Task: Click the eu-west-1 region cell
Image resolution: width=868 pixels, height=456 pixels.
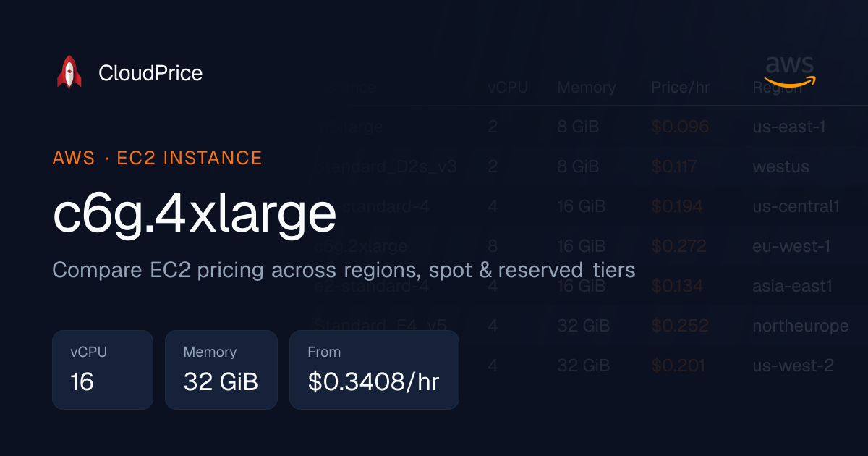Action: coord(791,247)
